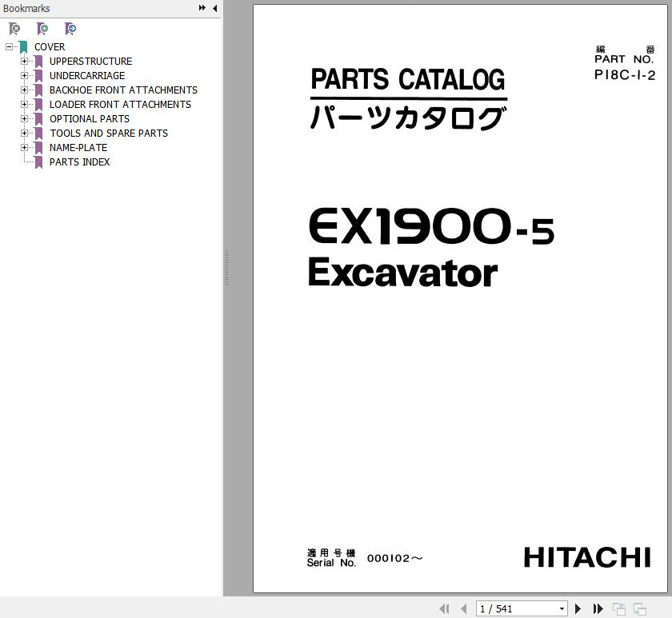Click the bookmark icon beside UNDERCARRIAGE
The height and width of the screenshot is (618, 672).
pos(38,76)
